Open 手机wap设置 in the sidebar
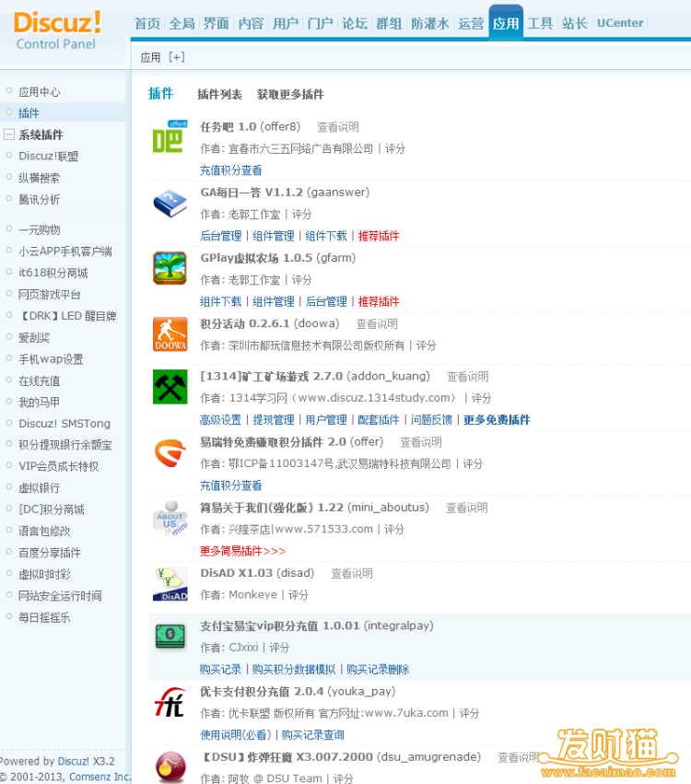The image size is (691, 784). (51, 359)
